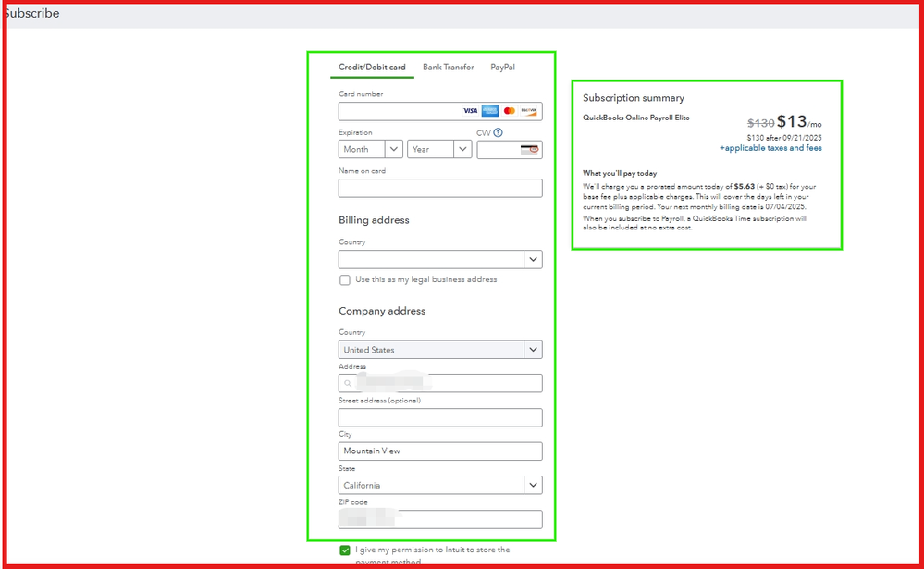This screenshot has width=924, height=569.
Task: Click the QuickBooks Online Payroll Elite text
Action: pos(635,118)
